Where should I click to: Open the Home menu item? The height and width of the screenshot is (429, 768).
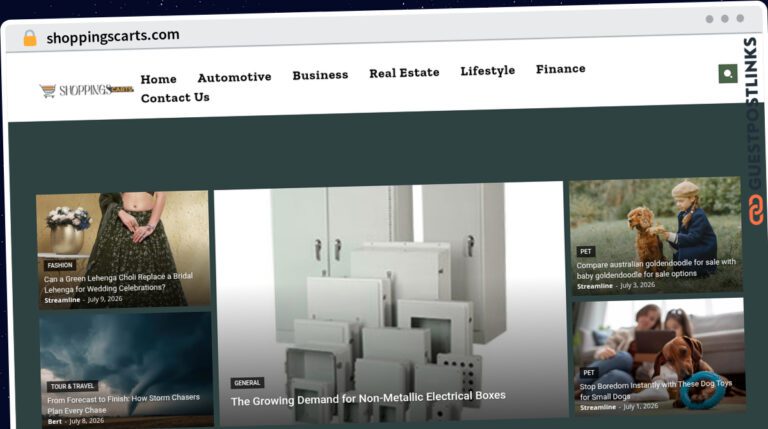(158, 79)
